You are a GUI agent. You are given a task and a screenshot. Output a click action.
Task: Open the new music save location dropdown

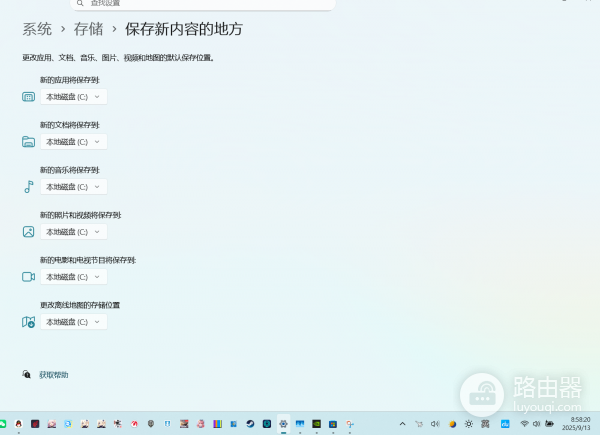coord(73,187)
